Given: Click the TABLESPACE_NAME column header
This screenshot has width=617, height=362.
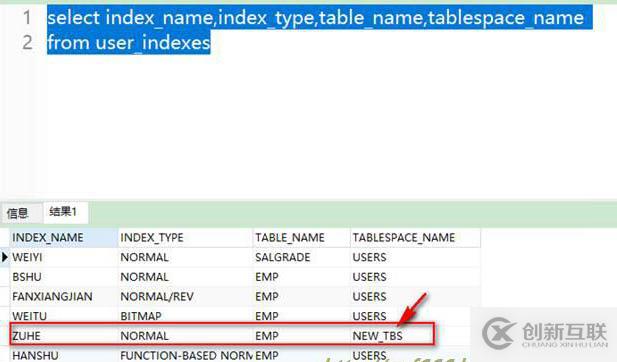Looking at the screenshot, I should (x=415, y=238).
